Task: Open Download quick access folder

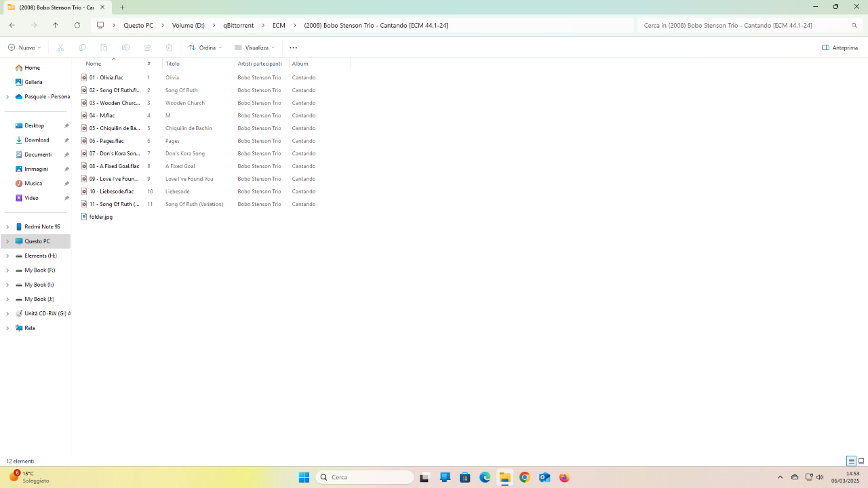Action: [37, 140]
